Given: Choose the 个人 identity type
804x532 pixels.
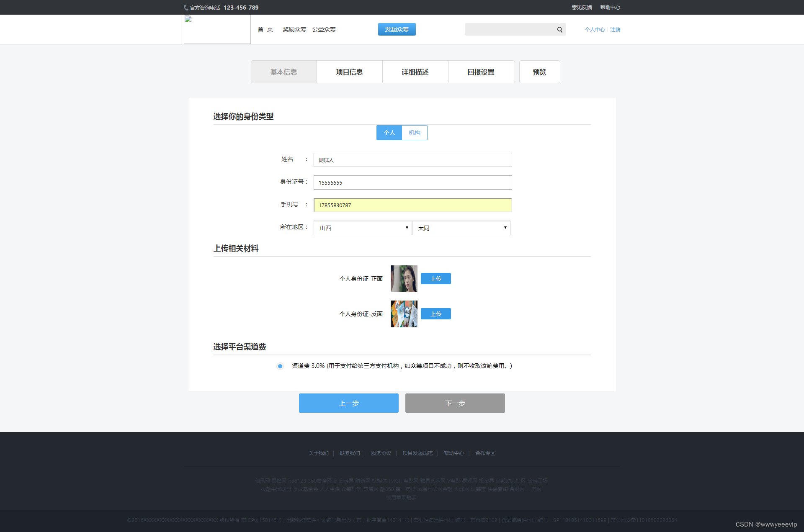Looking at the screenshot, I should [x=389, y=133].
